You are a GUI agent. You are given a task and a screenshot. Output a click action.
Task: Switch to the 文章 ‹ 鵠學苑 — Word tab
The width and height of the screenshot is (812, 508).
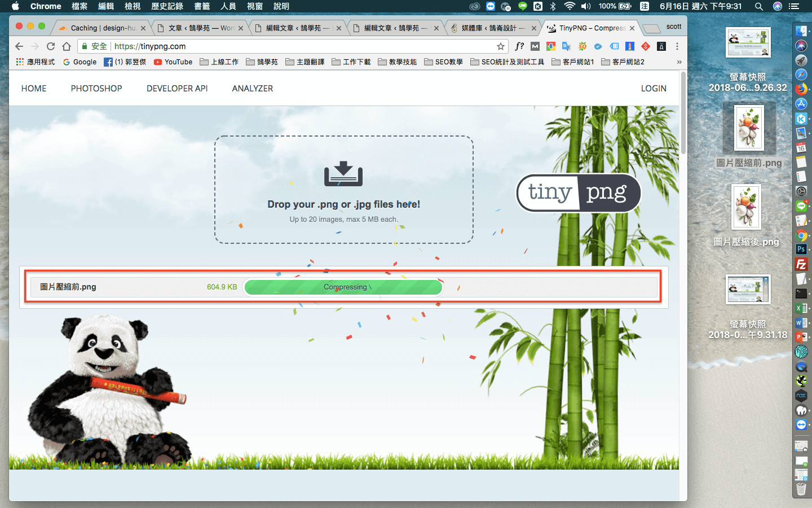[x=200, y=28]
